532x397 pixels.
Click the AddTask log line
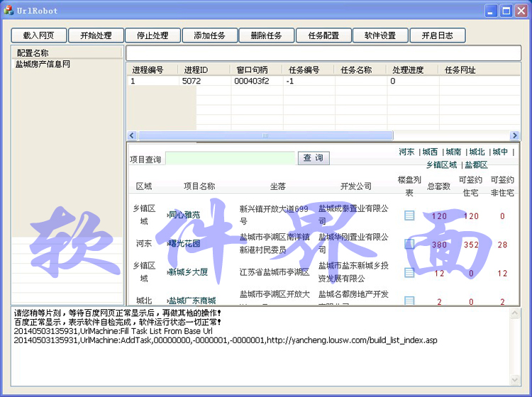[226, 340]
